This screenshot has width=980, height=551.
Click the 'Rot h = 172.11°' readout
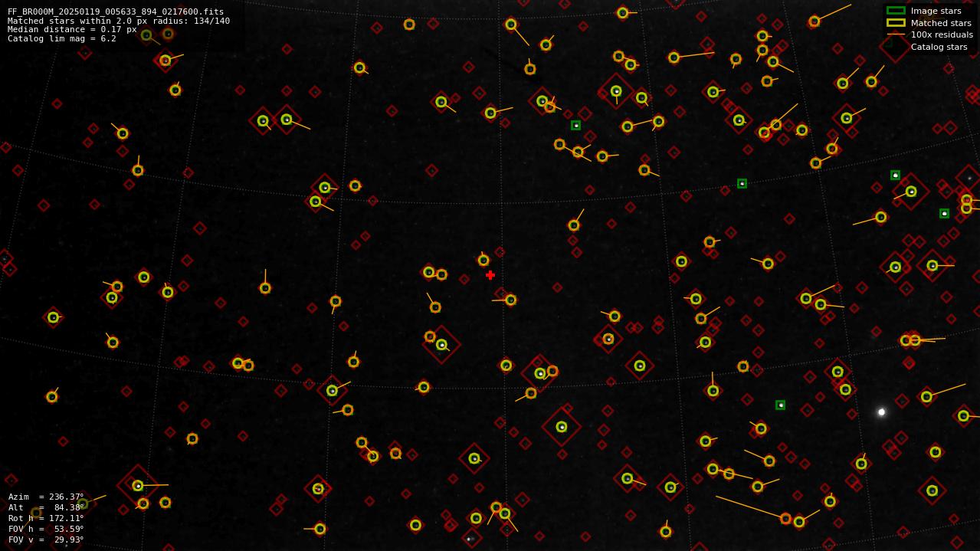pyautogui.click(x=46, y=518)
